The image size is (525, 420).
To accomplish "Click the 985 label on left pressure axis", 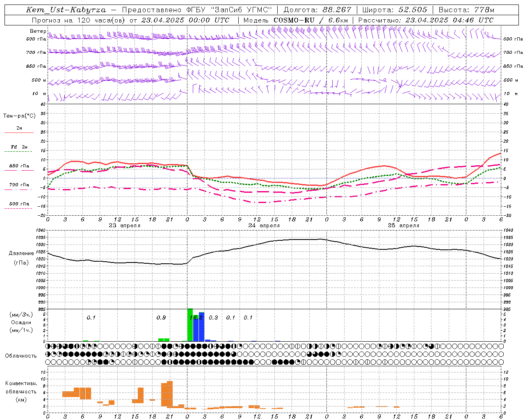I will click(42, 309).
